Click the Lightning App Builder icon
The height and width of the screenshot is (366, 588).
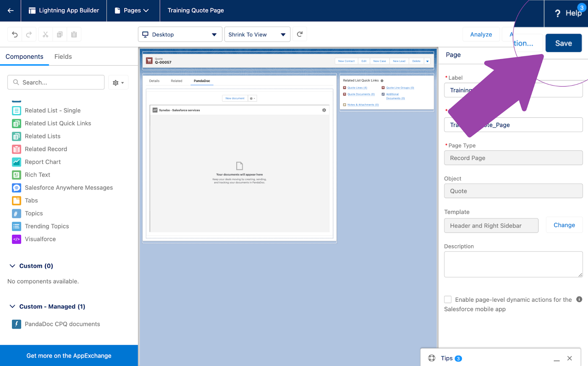pyautogui.click(x=32, y=11)
